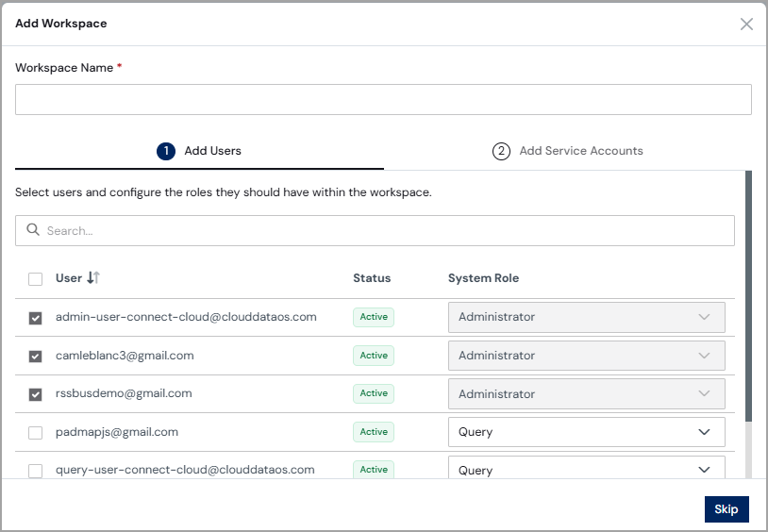Screen dimensions: 768x532
Task: Click the System Role column header
Action: tap(483, 278)
